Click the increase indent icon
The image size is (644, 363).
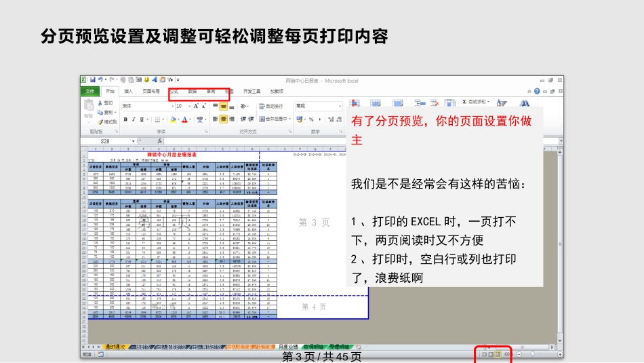click(x=251, y=119)
